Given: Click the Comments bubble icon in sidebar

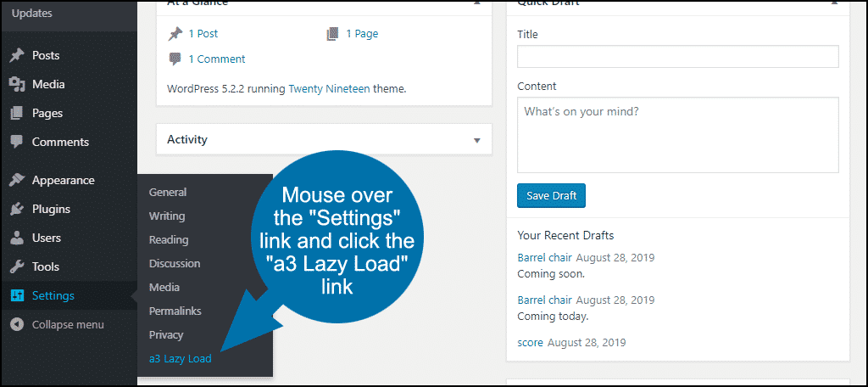Looking at the screenshot, I should point(17,142).
